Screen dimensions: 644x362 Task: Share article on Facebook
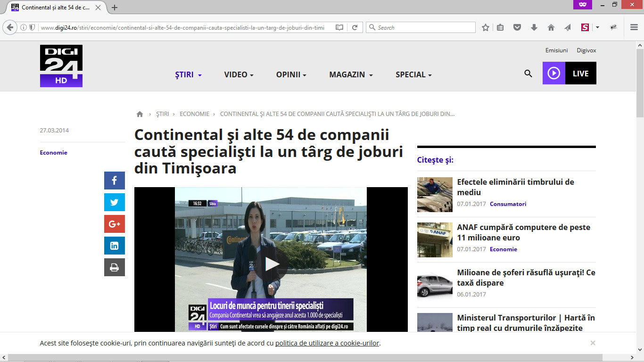click(115, 181)
